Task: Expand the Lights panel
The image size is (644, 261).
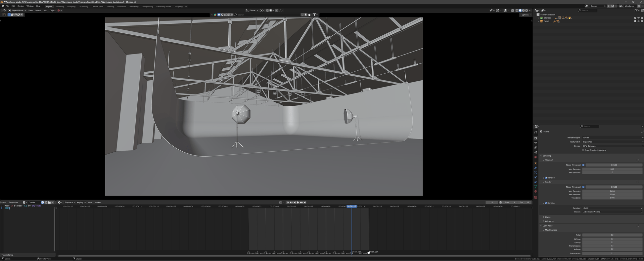Action: 548,217
